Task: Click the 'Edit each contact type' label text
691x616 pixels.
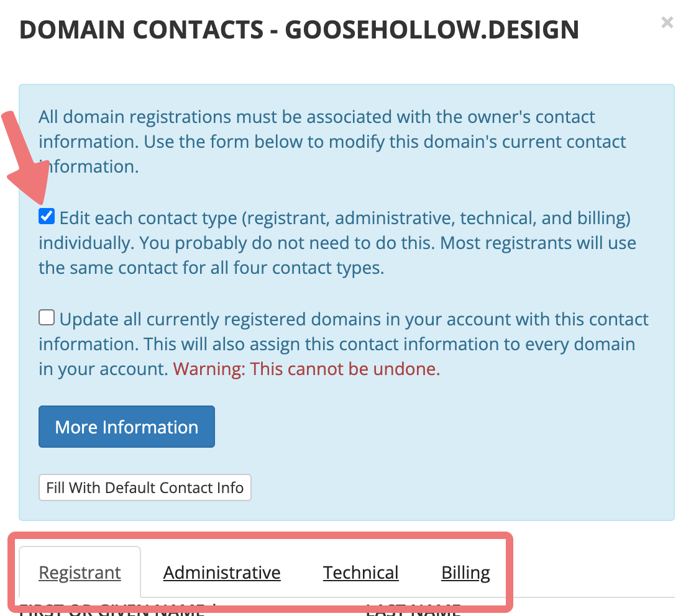Action: click(x=345, y=218)
